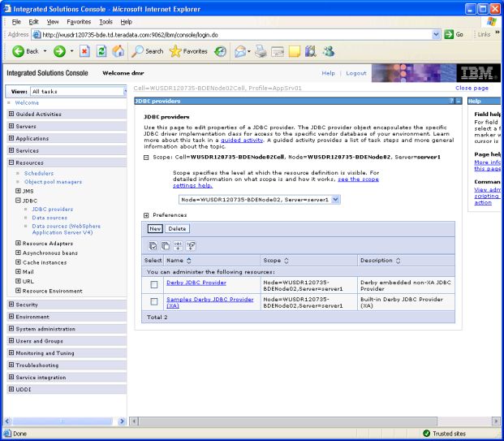Open Samples Derby JDBC Provider (XA) link
Viewport: 504px width, 441px height.
pyautogui.click(x=210, y=302)
